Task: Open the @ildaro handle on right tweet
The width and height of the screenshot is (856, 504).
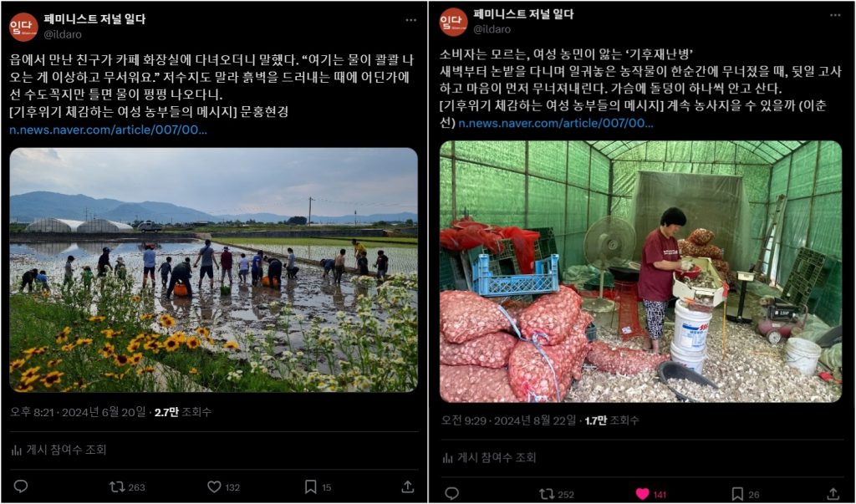Action: [x=492, y=29]
